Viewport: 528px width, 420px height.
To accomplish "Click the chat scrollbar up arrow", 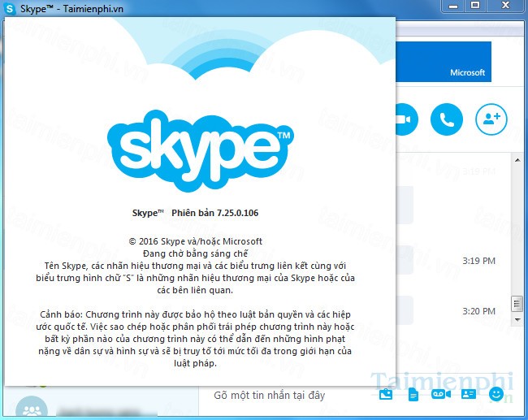I will tap(517, 160).
